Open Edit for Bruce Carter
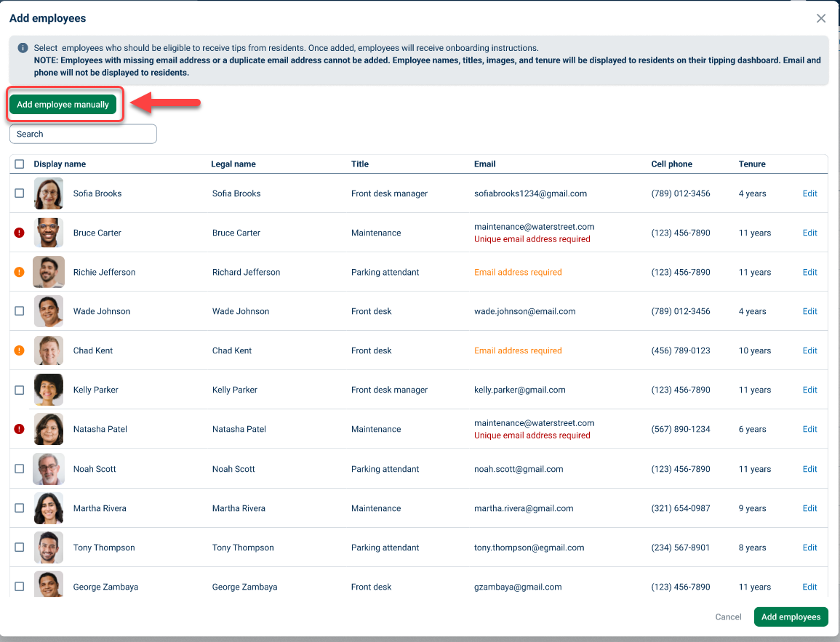840x642 pixels. pos(809,233)
